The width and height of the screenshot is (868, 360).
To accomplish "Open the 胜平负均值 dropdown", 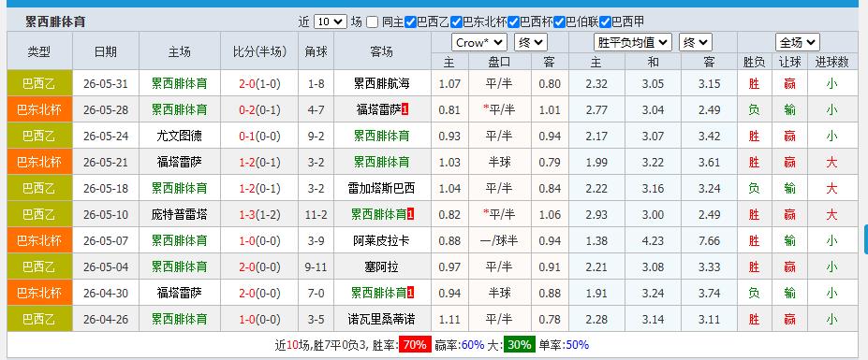I will (x=633, y=43).
